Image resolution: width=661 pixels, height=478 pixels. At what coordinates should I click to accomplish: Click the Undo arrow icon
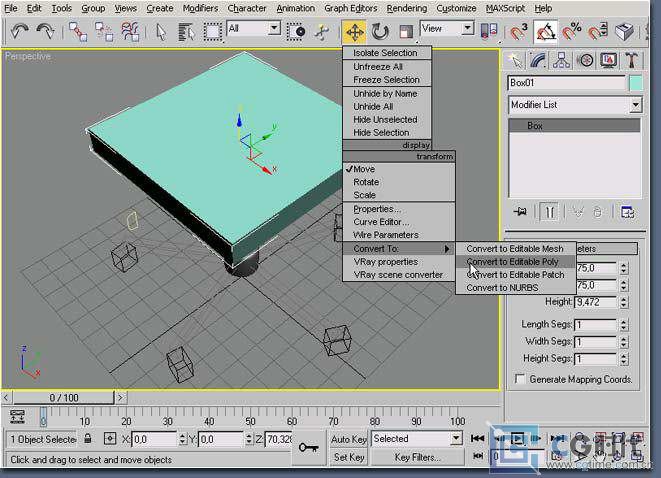coord(19,31)
